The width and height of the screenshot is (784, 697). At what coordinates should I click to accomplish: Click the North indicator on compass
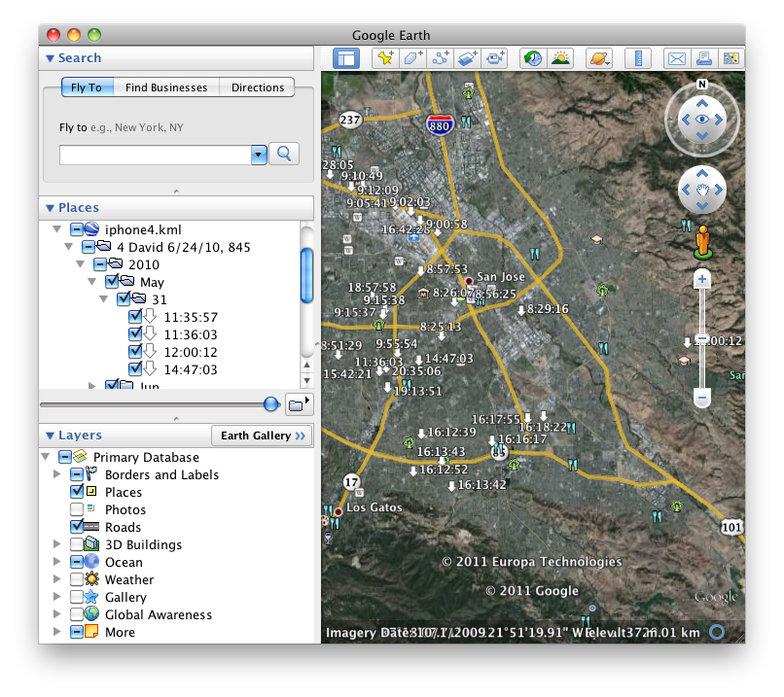702,84
